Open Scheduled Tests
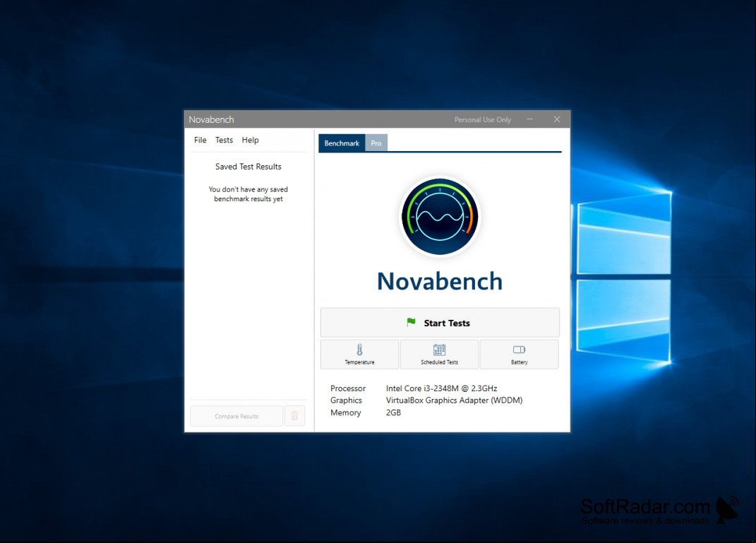Image resolution: width=756 pixels, height=543 pixels. coord(439,354)
